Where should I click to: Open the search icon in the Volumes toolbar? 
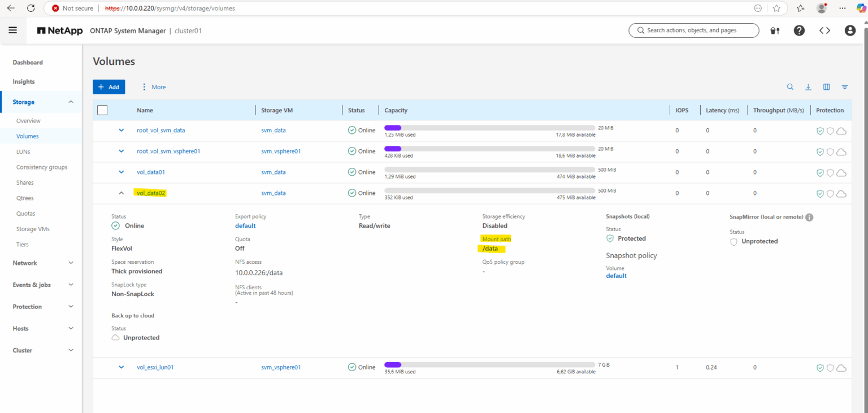790,86
